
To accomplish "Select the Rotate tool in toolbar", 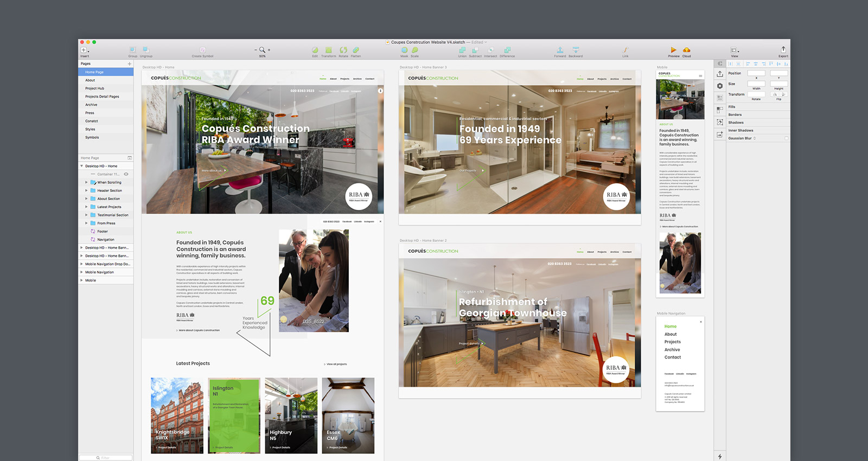I will pos(343,50).
